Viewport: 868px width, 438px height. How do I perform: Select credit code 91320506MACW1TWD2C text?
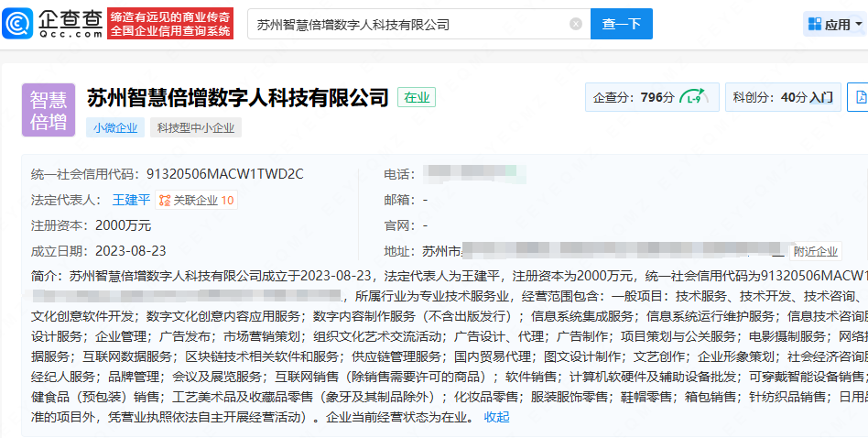point(225,174)
